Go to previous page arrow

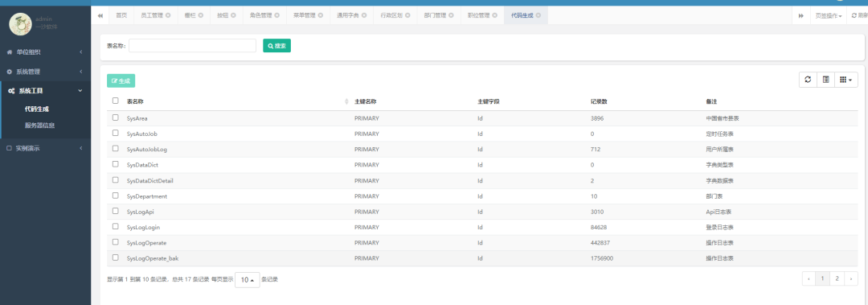[809, 279]
